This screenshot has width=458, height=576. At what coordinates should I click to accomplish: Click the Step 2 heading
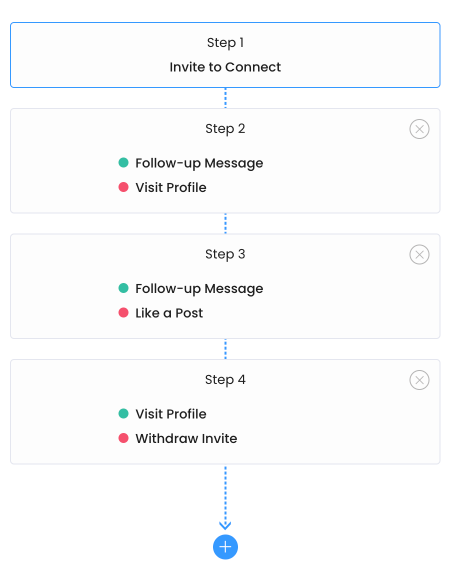tap(225, 129)
